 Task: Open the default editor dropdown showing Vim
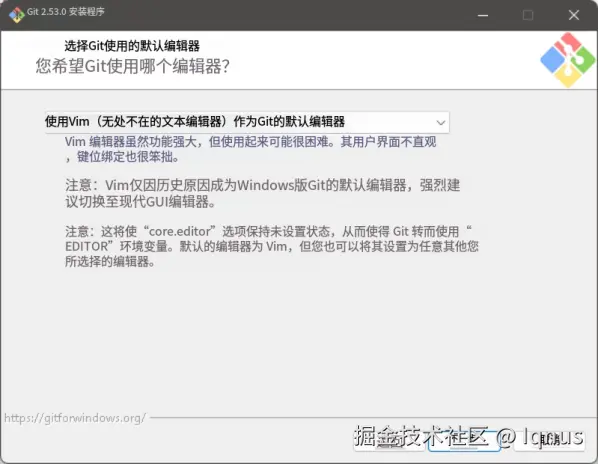coord(247,122)
